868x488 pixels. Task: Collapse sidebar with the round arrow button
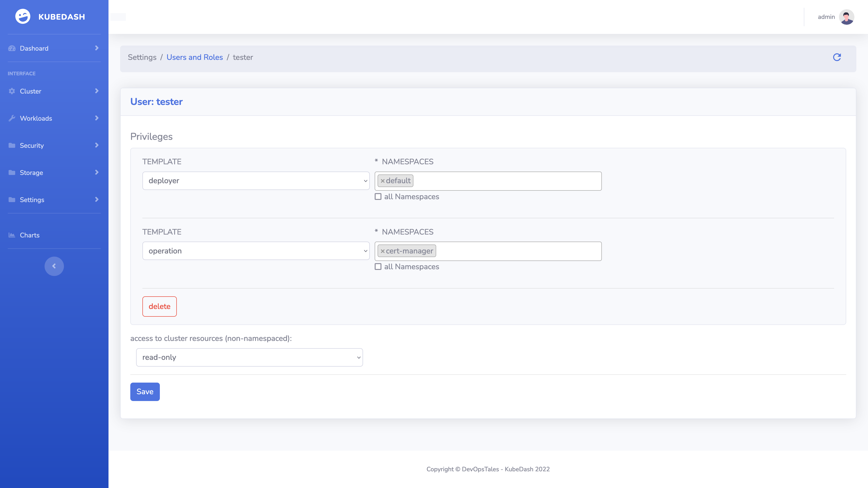click(54, 266)
